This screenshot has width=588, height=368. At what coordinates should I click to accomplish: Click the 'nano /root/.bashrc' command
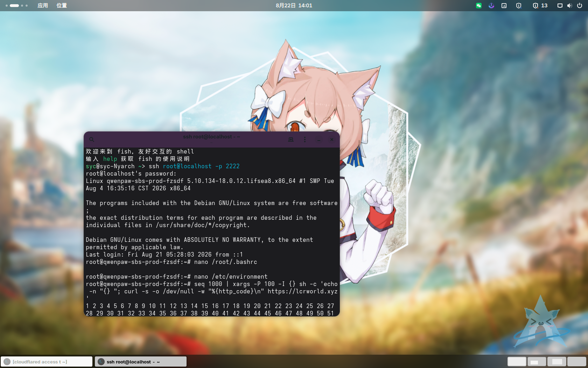coord(226,262)
